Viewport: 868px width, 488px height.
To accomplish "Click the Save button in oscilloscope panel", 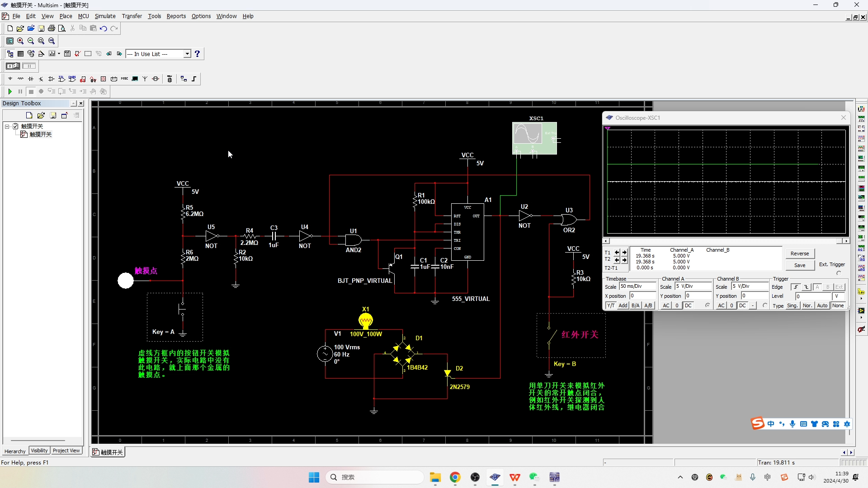I will (800, 264).
